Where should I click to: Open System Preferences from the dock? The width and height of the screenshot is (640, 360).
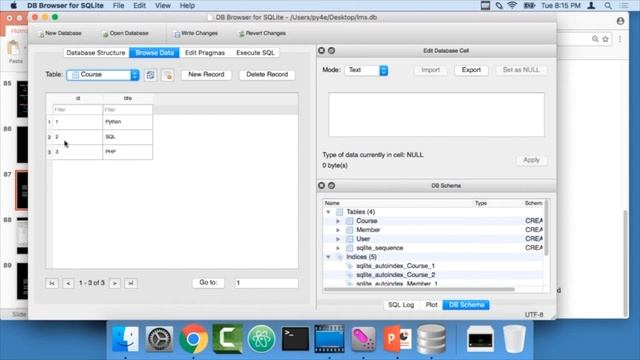pyautogui.click(x=159, y=339)
